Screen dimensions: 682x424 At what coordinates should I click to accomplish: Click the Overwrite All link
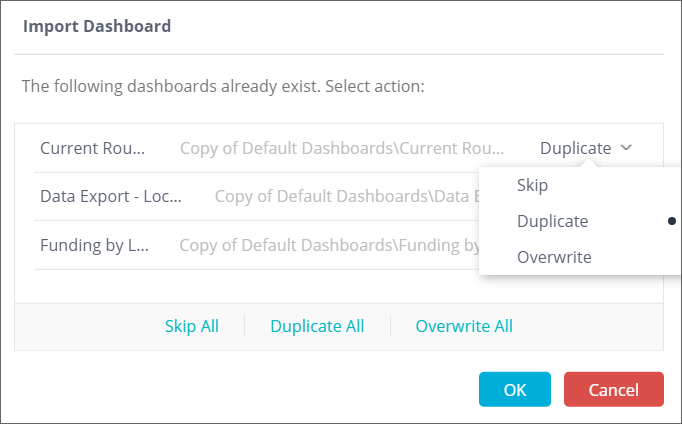464,326
